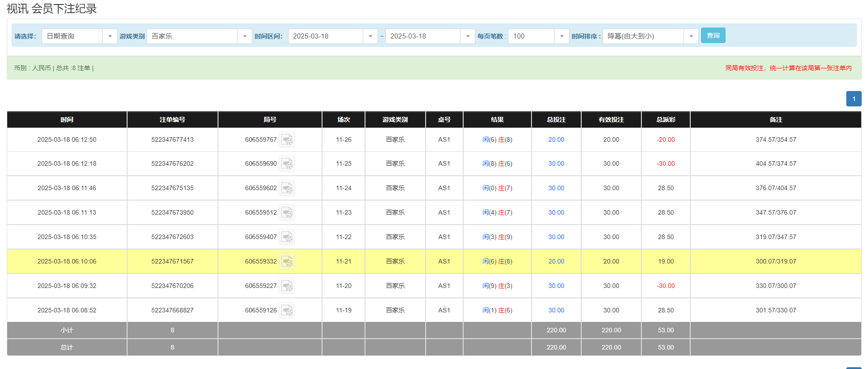Viewport: 868px width, 369px height.
Task: Open 总投注 30.00 link for bet 522347672603
Action: [556, 237]
